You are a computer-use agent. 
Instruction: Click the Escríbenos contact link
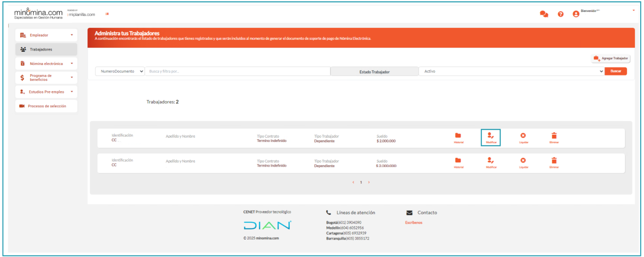point(414,223)
